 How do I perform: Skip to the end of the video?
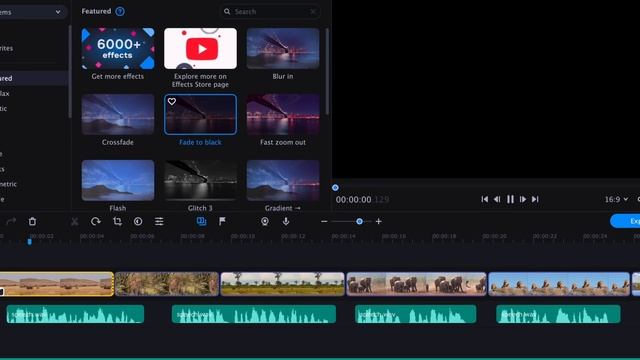pos(535,199)
